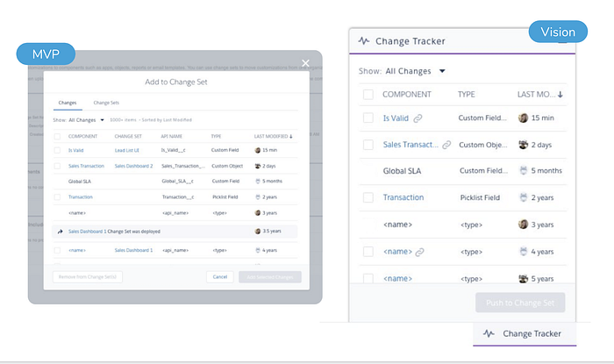Click the link icon beside Sales Transaction in tracker
The image size is (614, 364).
point(446,145)
